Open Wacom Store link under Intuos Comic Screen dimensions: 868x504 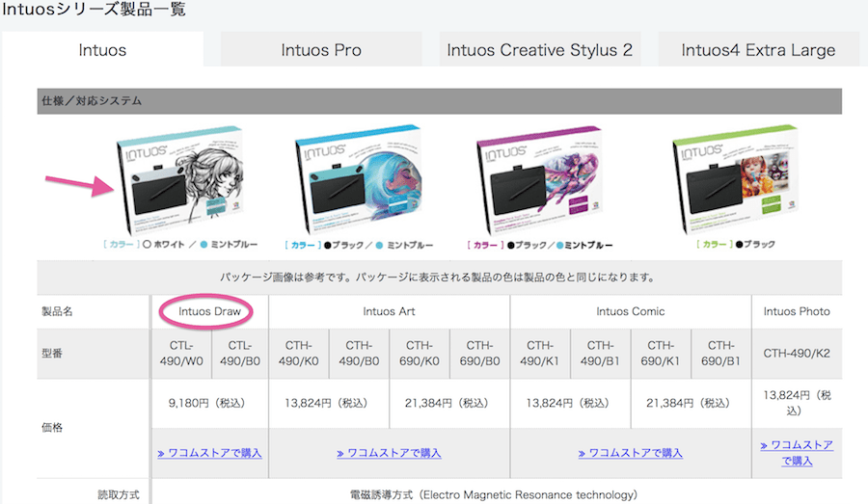coord(631,453)
